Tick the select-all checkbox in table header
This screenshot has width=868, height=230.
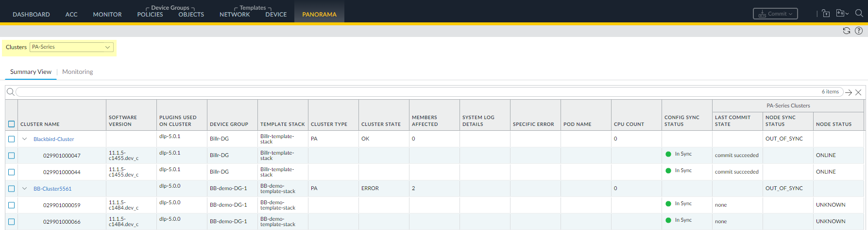pos(12,124)
